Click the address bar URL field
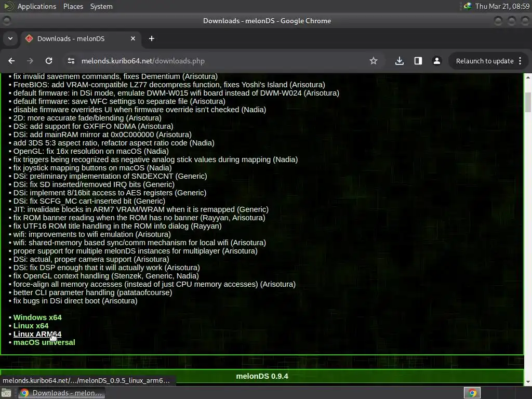 (x=224, y=61)
